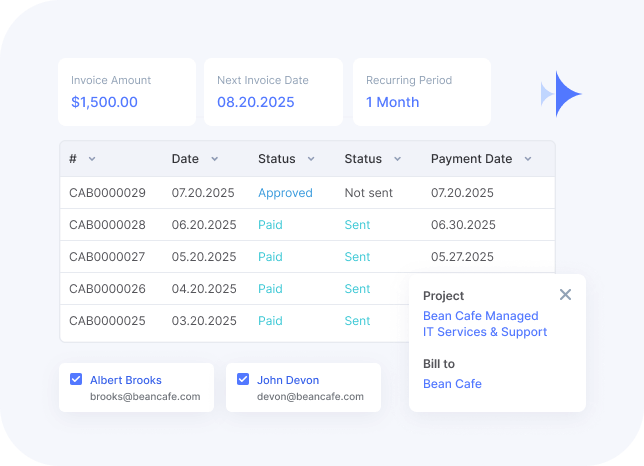The width and height of the screenshot is (644, 466).
Task: Uncheck the Albert Brooks checkbox
Action: (x=76, y=380)
